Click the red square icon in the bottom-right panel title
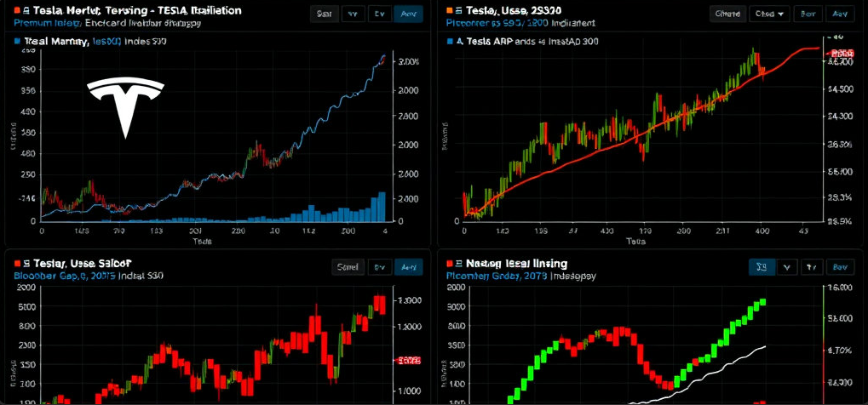This screenshot has width=868, height=405. [449, 263]
